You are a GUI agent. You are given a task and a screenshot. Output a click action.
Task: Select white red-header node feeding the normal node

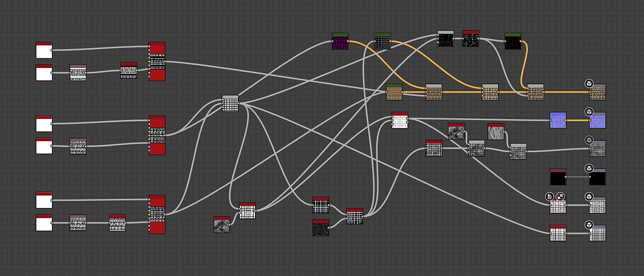400,120
